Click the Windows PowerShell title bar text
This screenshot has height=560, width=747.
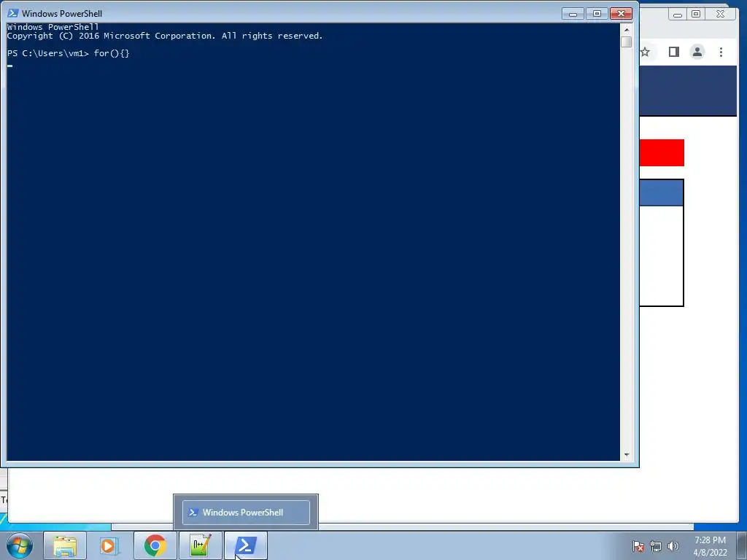pyautogui.click(x=62, y=14)
